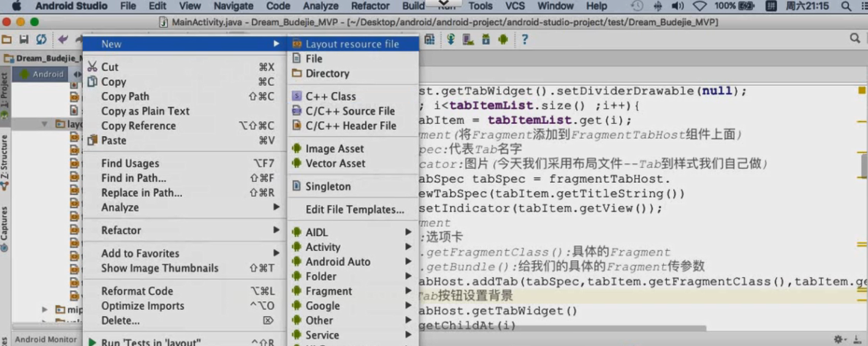868x346 pixels.
Task: Expand Add to Favorites submenu
Action: 185,253
